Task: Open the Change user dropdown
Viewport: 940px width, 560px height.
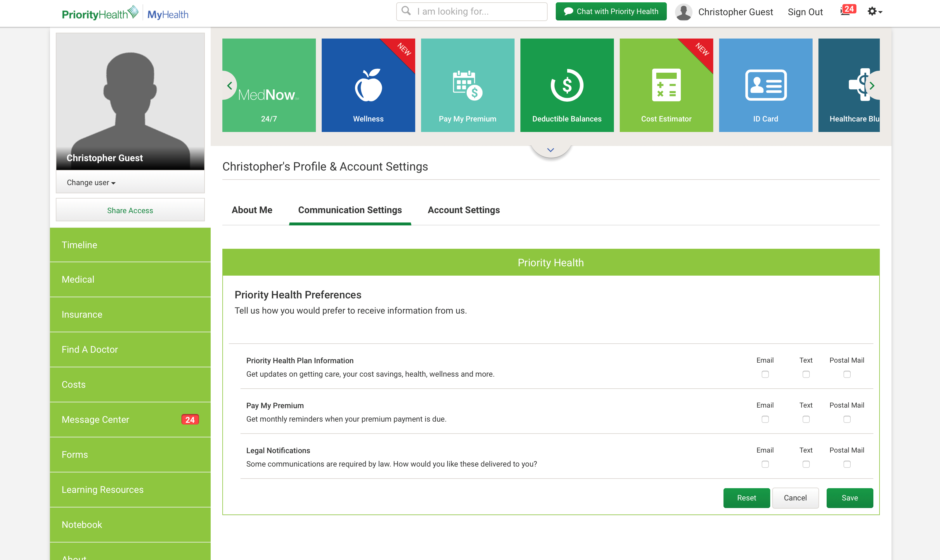Action: pyautogui.click(x=91, y=183)
